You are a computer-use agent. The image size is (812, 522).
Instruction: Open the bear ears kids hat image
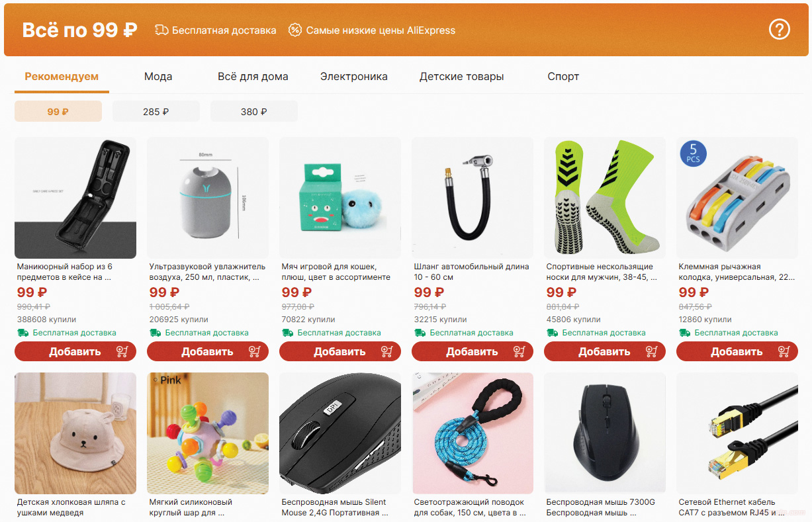point(75,433)
